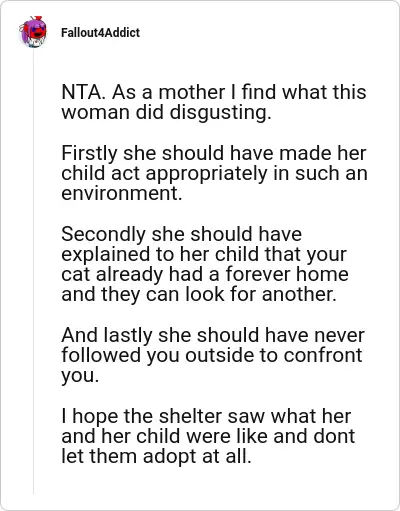This screenshot has width=400, height=511.
Task: Click the words 'forever home' in the comment
Action: point(287,274)
